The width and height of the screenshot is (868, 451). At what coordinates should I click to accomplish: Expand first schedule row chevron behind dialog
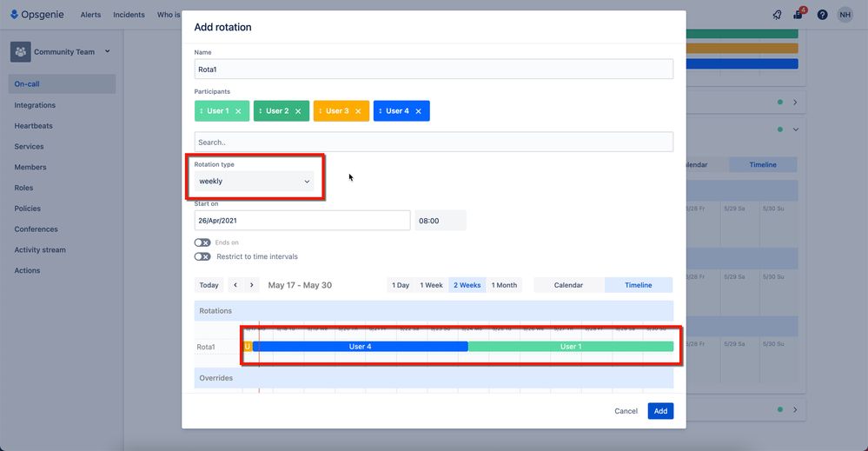(x=795, y=103)
